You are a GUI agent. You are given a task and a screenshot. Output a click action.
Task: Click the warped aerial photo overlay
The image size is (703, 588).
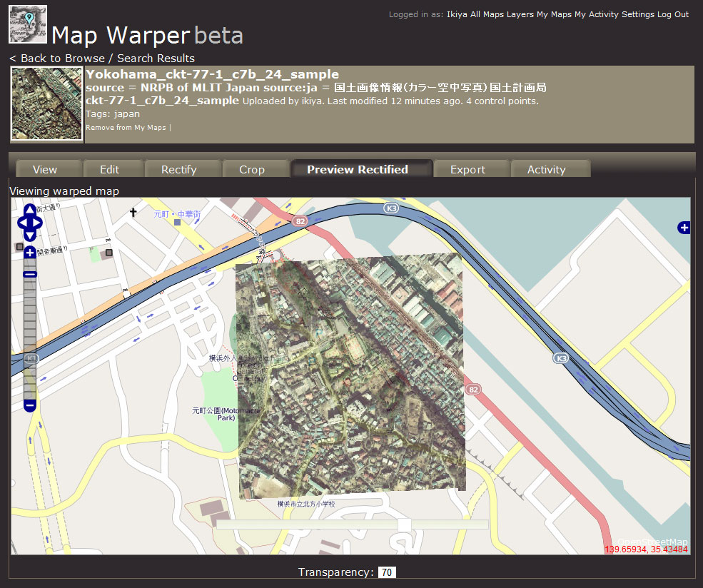tap(350, 375)
